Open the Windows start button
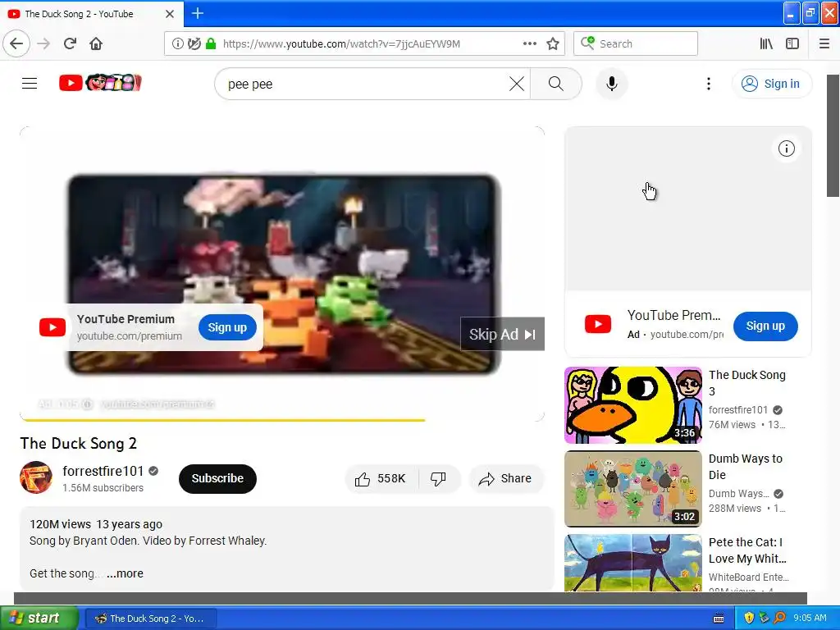 pyautogui.click(x=39, y=619)
